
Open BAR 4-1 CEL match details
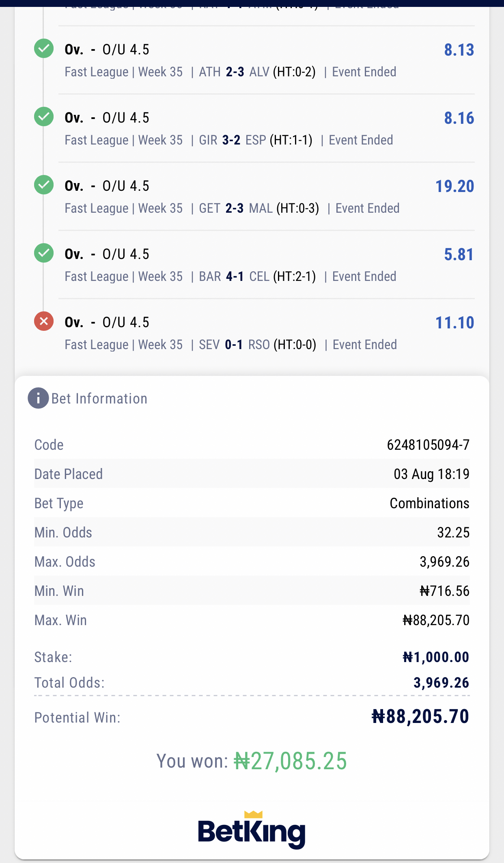tap(257, 276)
